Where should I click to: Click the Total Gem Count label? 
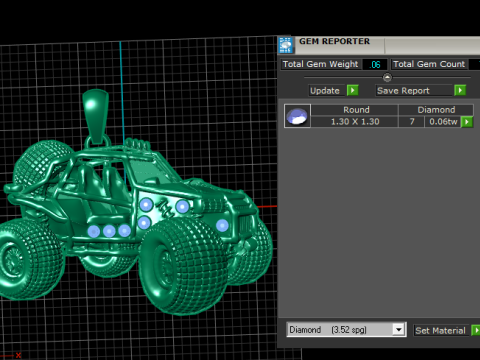pyautogui.click(x=429, y=64)
